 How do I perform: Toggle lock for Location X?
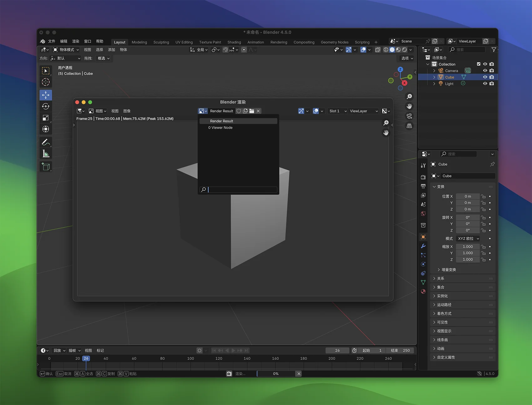pyautogui.click(x=483, y=196)
